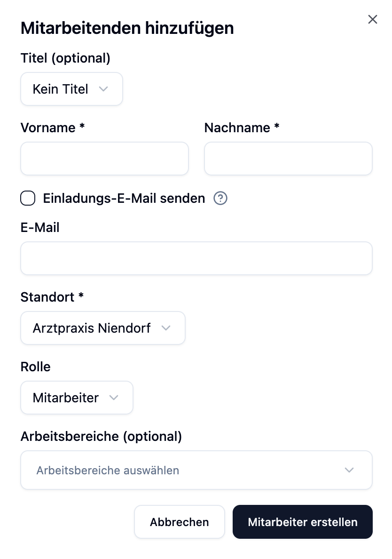
Task: Close the Mitarbeitenden hinzufügen dialog
Action: (x=373, y=19)
